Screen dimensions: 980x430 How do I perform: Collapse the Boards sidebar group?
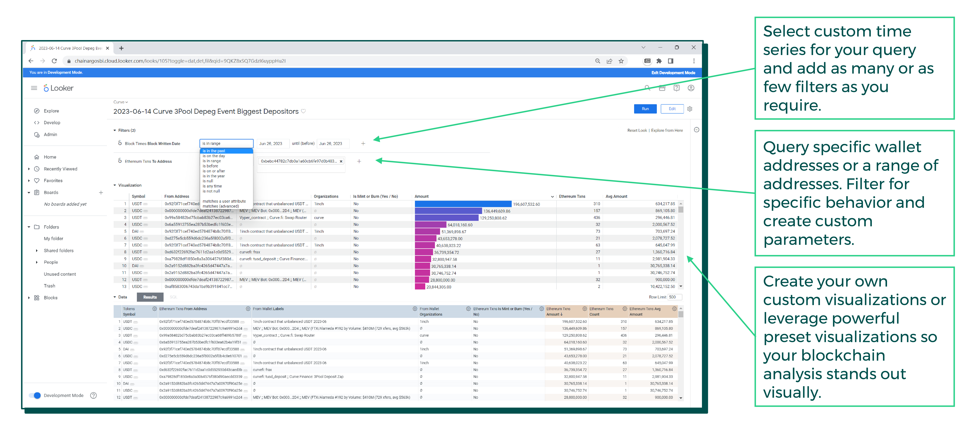click(x=29, y=193)
